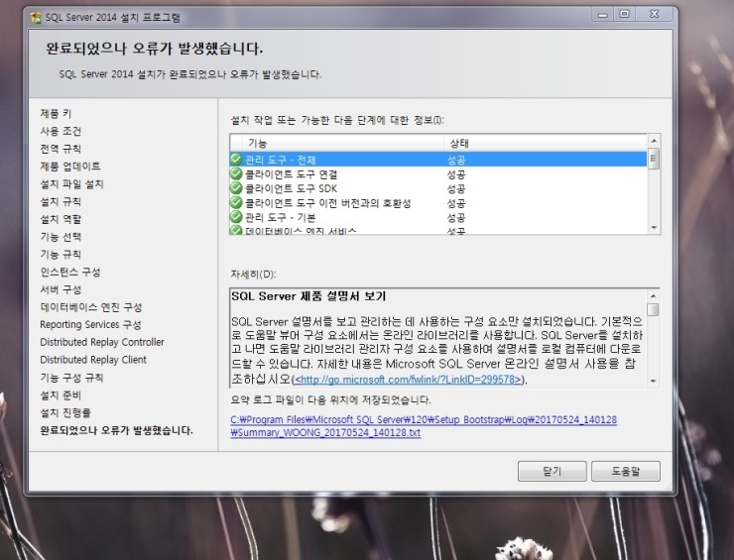Click 성공 status of 클라이언트 도구 SDK
734x560 pixels.
[x=456, y=188]
